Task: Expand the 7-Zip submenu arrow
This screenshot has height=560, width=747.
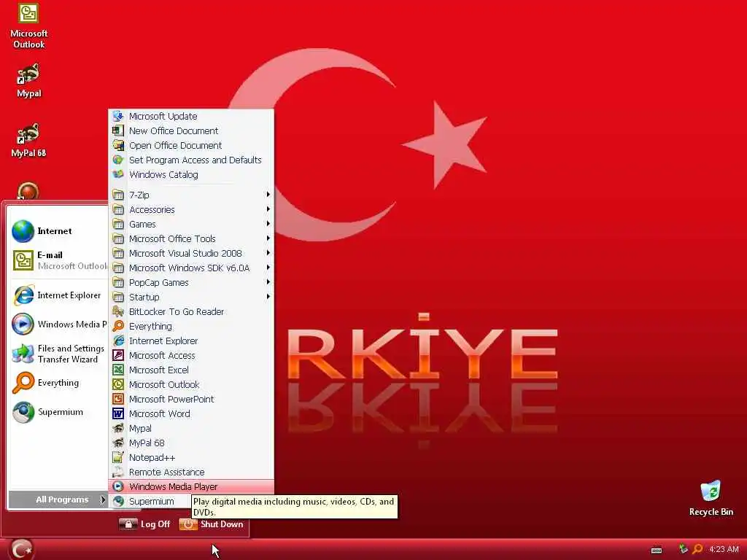Action: point(268,194)
